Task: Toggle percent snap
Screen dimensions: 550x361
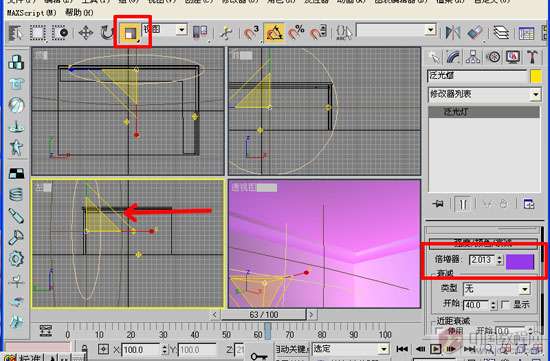Action: (296, 33)
